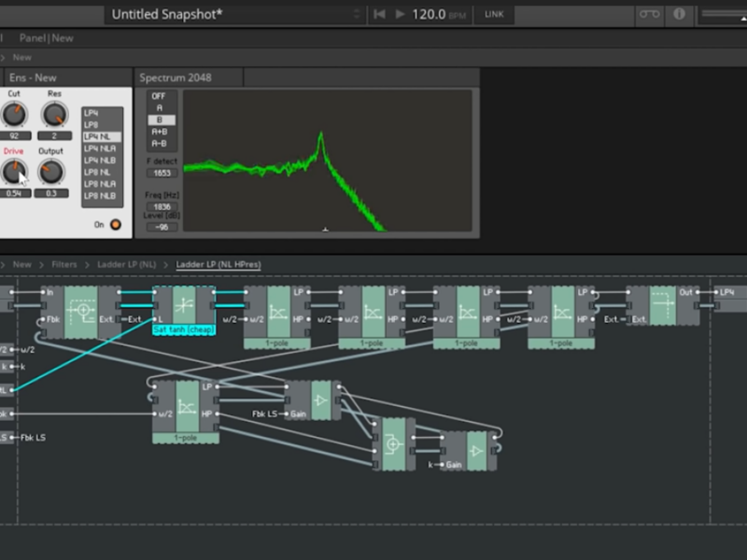Click the Out latch module icon
747x560 pixels.
click(x=662, y=305)
